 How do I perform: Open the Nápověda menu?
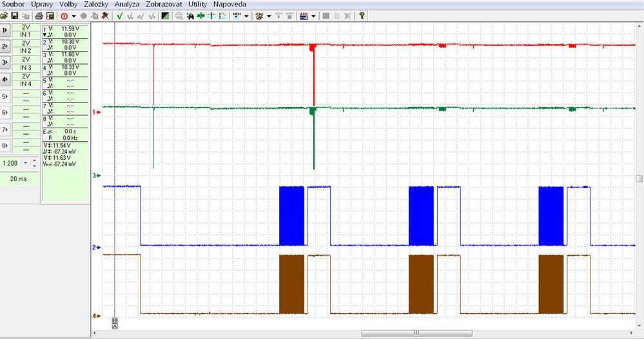tap(229, 4)
